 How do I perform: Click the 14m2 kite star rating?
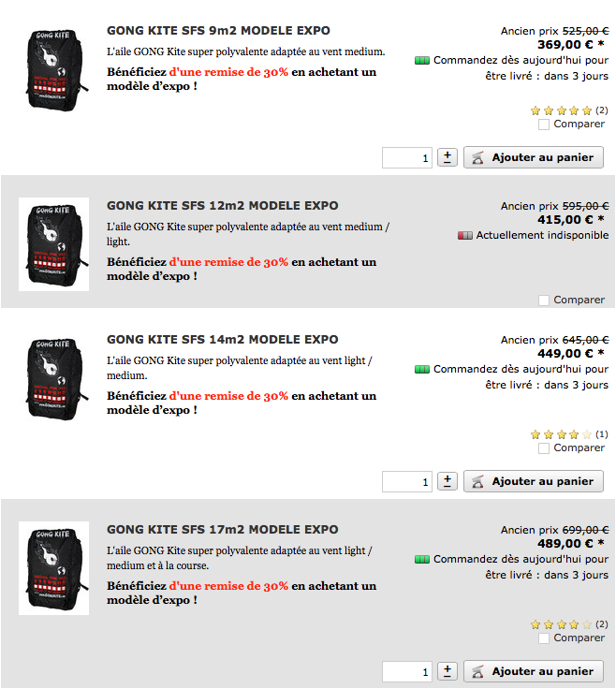(x=561, y=434)
